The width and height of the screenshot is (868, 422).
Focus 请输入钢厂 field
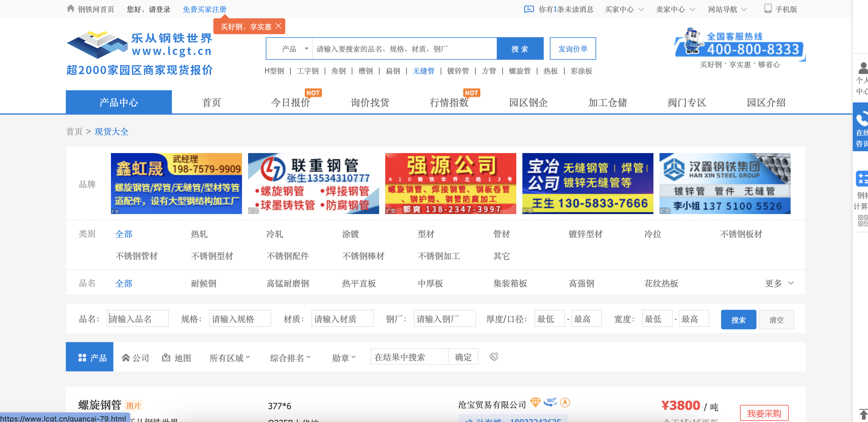click(445, 319)
